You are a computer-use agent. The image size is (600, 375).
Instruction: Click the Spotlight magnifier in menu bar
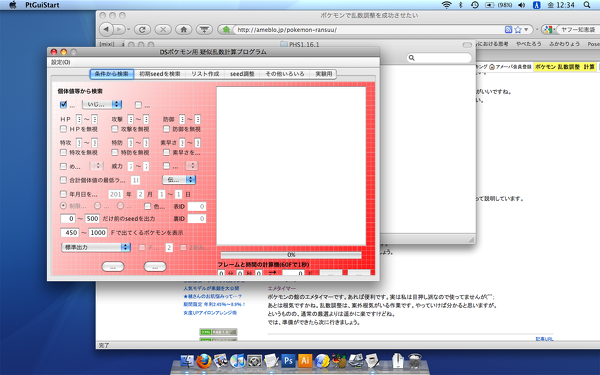click(587, 5)
